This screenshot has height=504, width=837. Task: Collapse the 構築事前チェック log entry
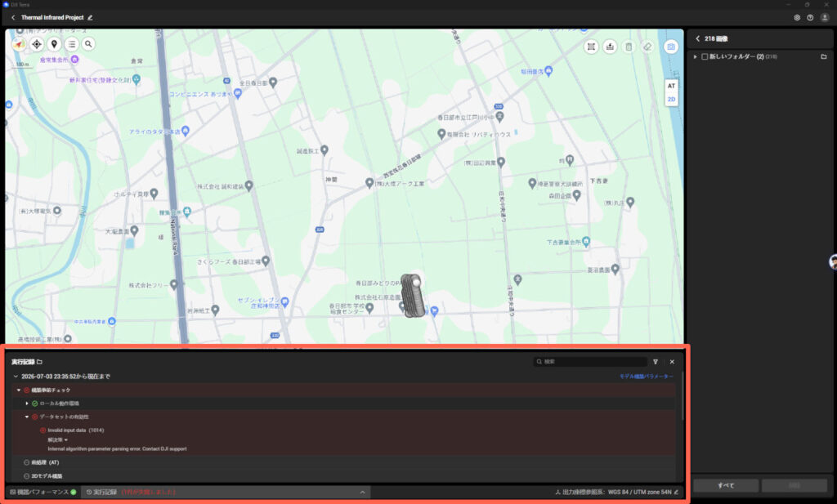pos(19,390)
